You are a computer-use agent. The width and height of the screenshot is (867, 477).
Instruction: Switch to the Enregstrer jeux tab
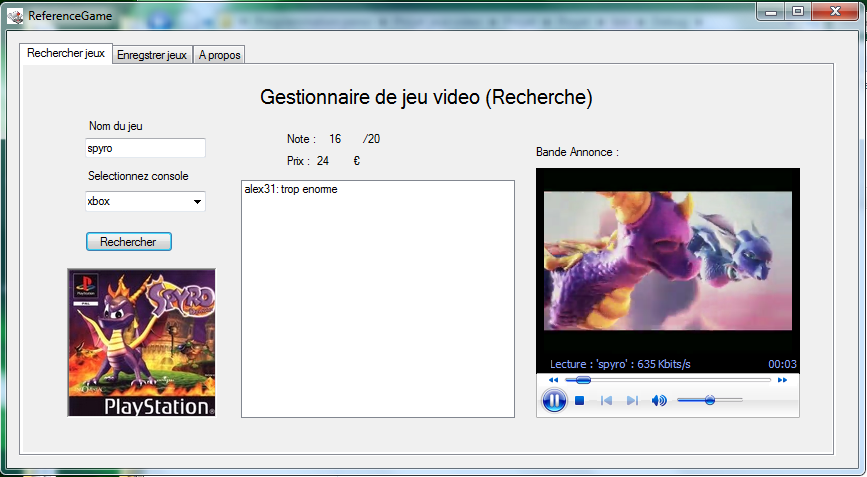point(152,55)
